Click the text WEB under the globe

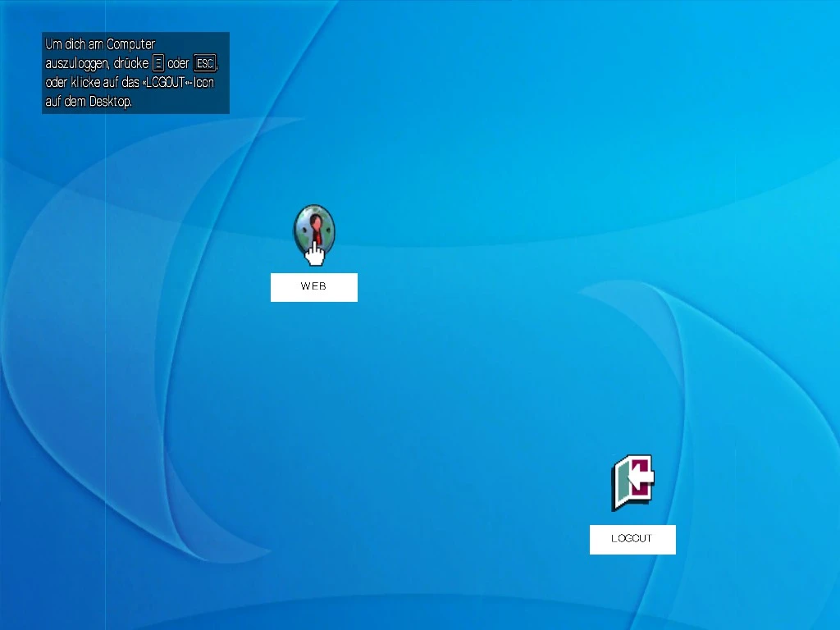click(x=313, y=286)
